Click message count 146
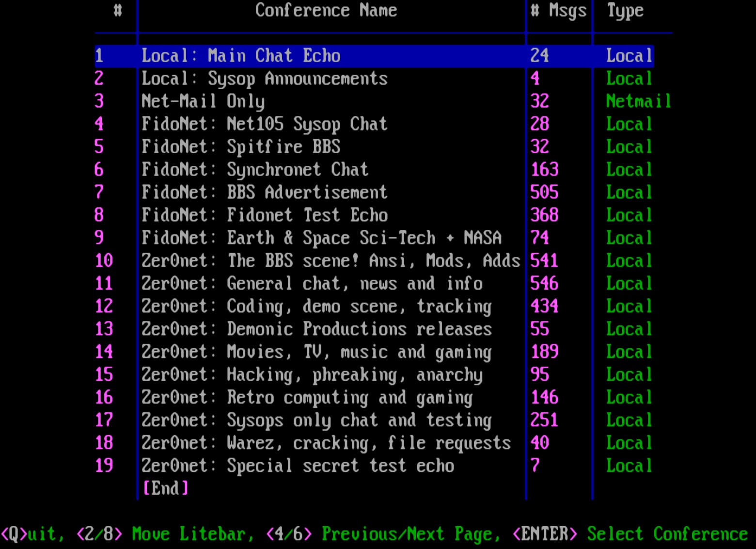Screen dimensions: 756x549 click(544, 398)
